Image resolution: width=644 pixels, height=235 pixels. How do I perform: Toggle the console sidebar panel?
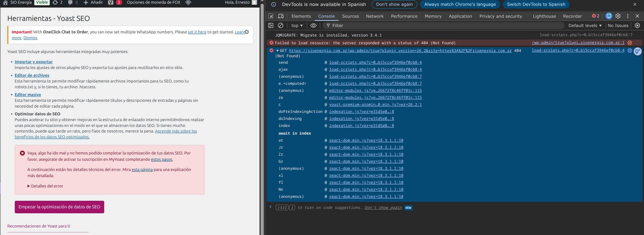click(271, 25)
